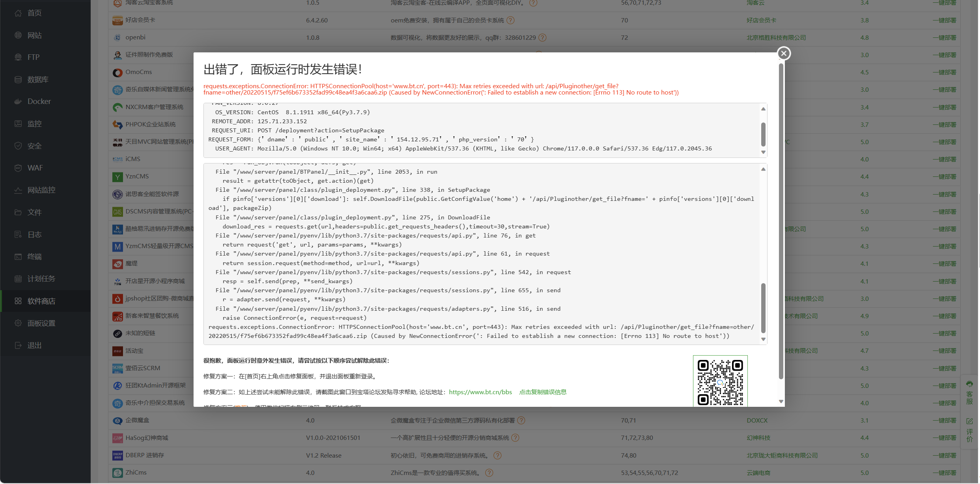Close the error dialog with X button

(784, 53)
